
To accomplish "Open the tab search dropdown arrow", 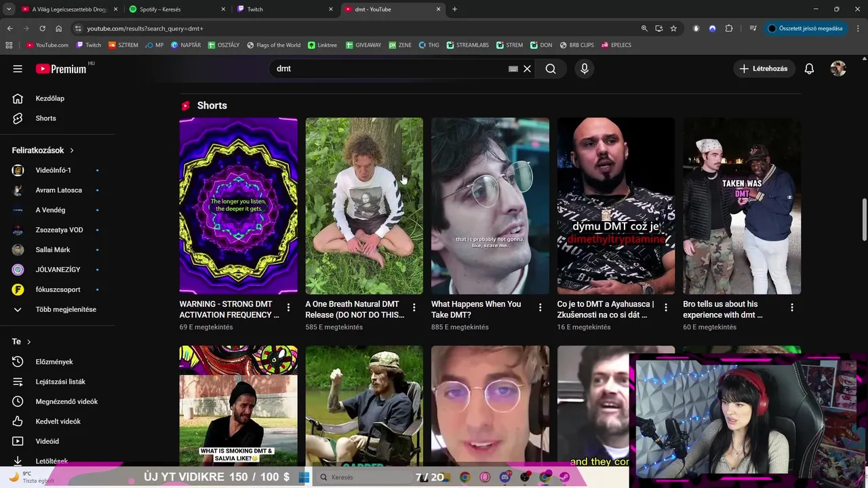I will click(x=8, y=9).
